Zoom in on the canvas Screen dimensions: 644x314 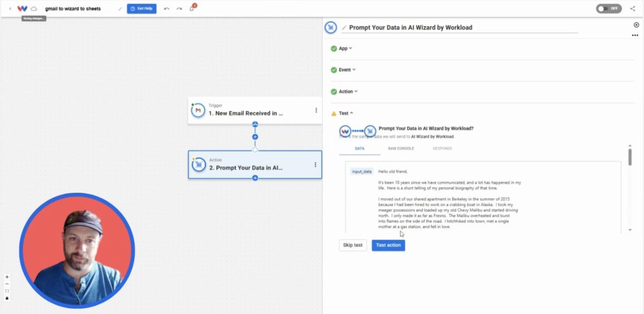pyautogui.click(x=7, y=277)
